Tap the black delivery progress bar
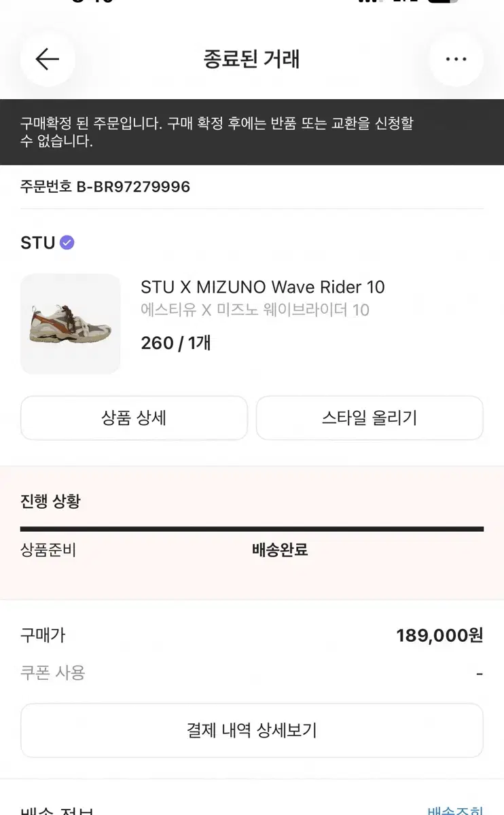The width and height of the screenshot is (504, 815). tap(251, 528)
